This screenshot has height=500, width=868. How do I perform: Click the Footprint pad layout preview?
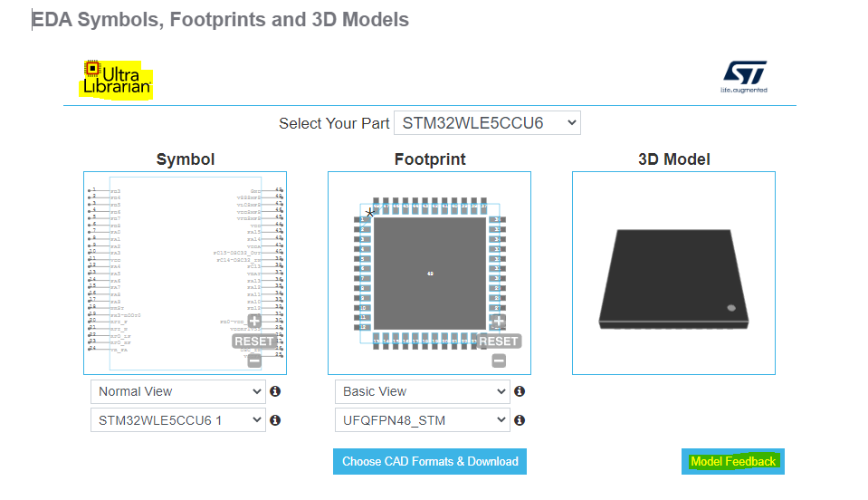point(430,273)
